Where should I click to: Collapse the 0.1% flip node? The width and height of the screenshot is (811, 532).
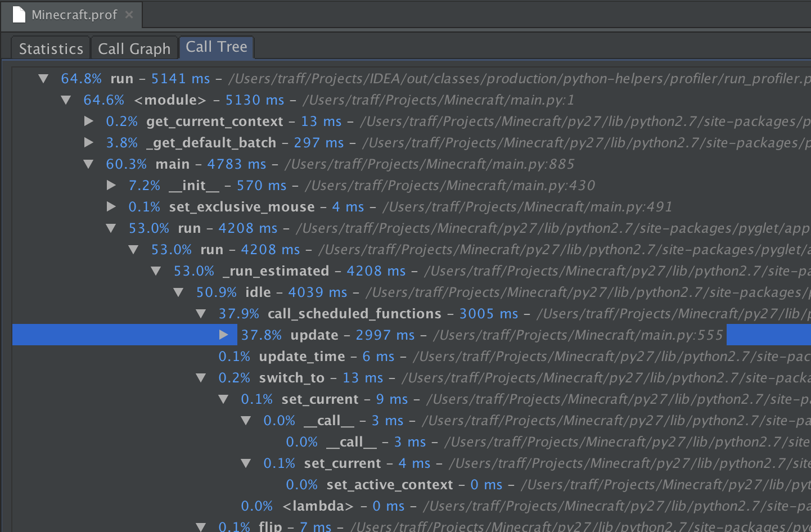[201, 527]
